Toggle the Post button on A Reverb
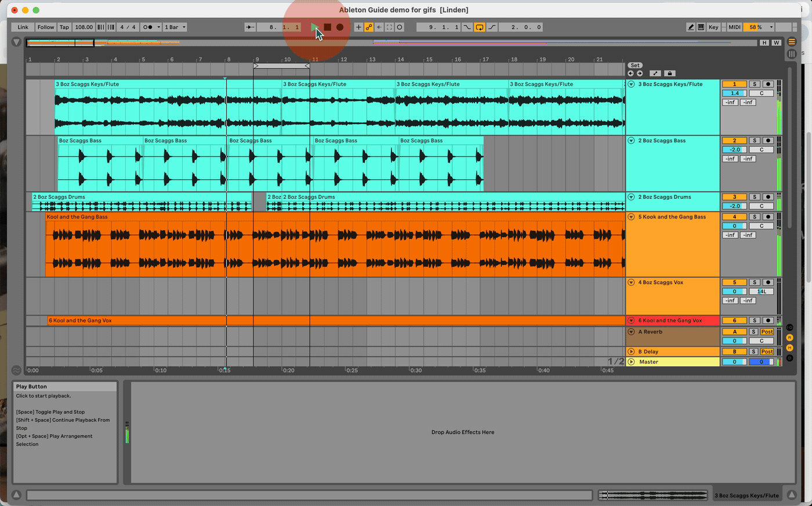The width and height of the screenshot is (812, 506). pyautogui.click(x=767, y=332)
